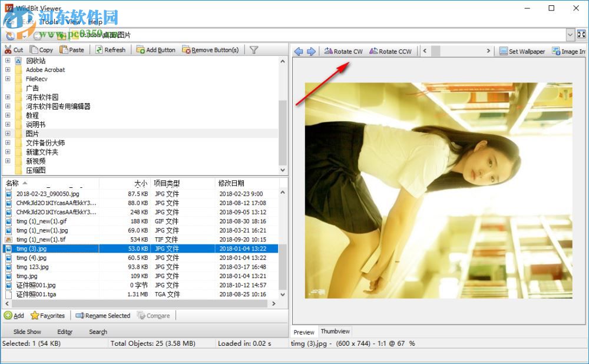589x364 pixels.
Task: Open the filter funnel icon
Action: click(253, 49)
